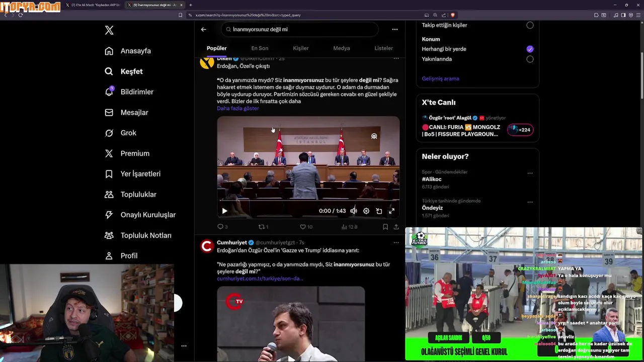Share the Diken tweet
The width and height of the screenshot is (644, 362).
tap(396, 227)
